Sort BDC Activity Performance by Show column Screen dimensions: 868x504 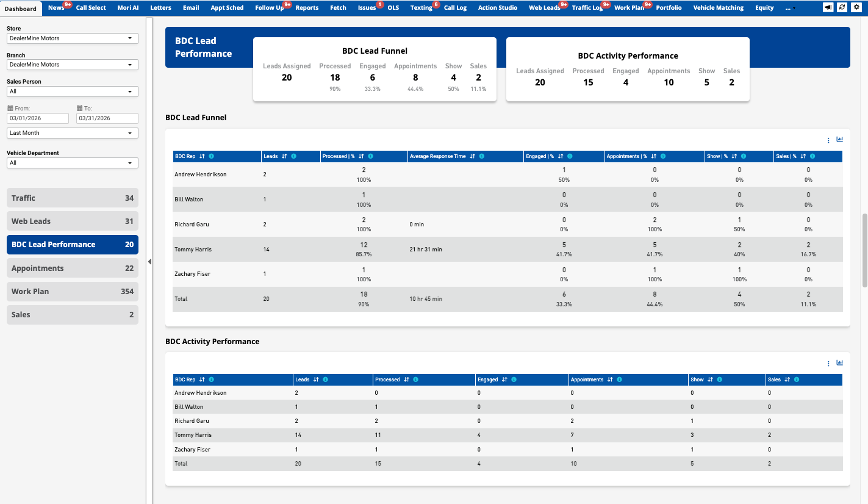pyautogui.click(x=711, y=380)
